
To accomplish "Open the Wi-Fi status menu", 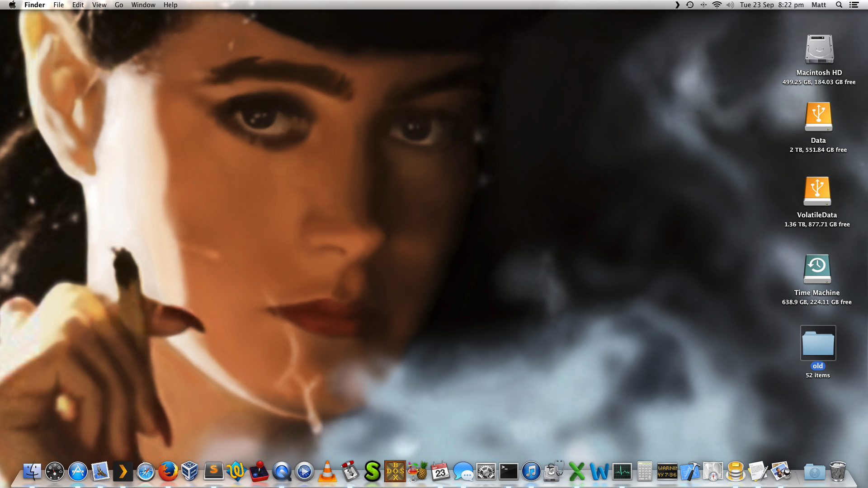I will click(x=717, y=5).
